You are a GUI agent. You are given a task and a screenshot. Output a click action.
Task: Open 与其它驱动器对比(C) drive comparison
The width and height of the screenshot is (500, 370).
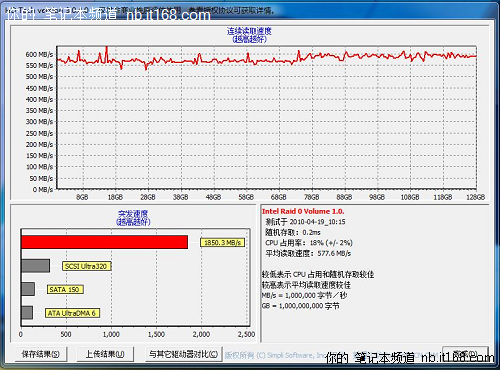[x=184, y=354]
